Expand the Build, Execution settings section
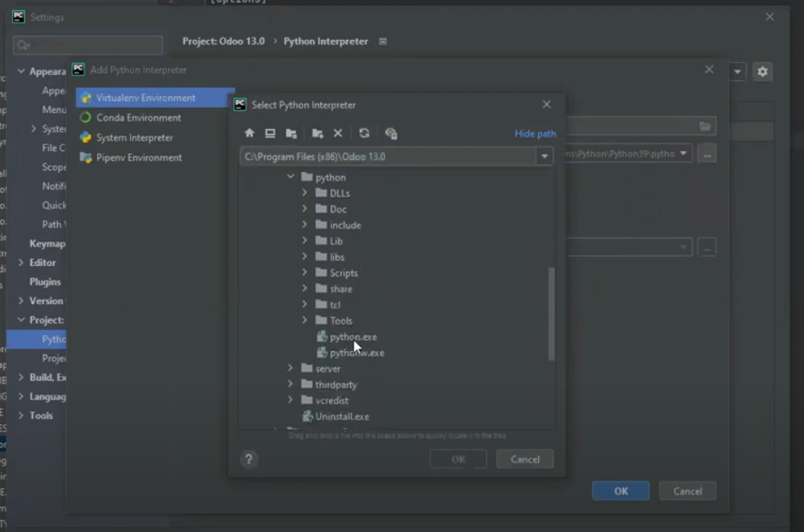This screenshot has height=532, width=804. 21,377
